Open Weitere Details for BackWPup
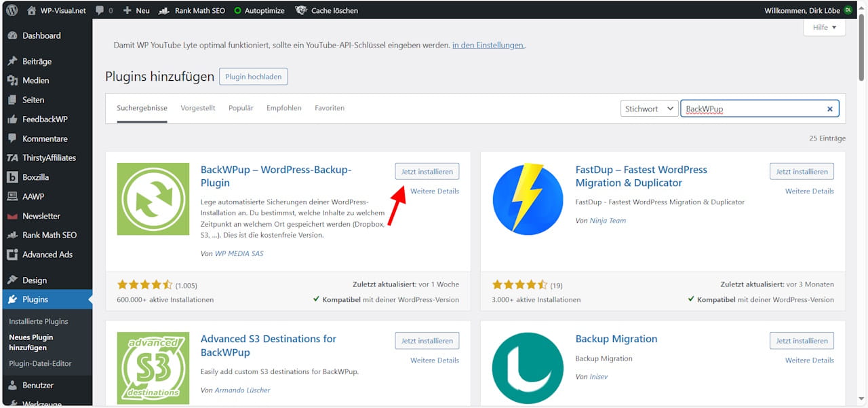Screen dimensions: 868x408 435,191
